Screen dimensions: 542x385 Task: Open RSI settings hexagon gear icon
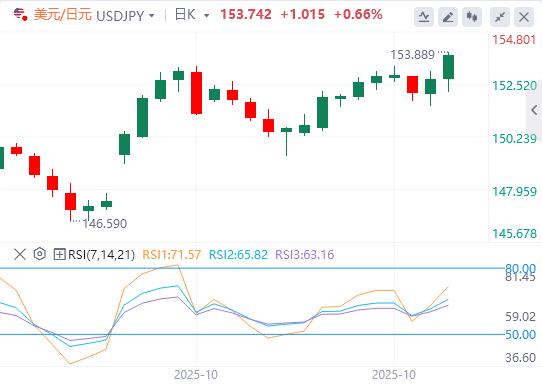pyautogui.click(x=40, y=254)
